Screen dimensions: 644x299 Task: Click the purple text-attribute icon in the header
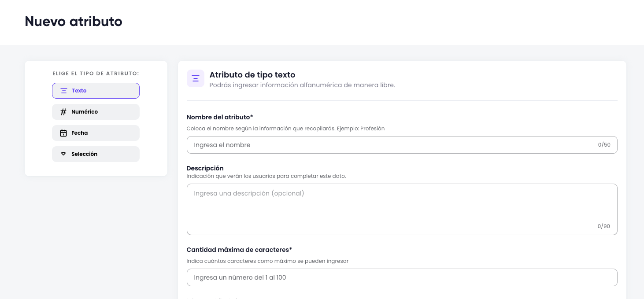pyautogui.click(x=196, y=78)
